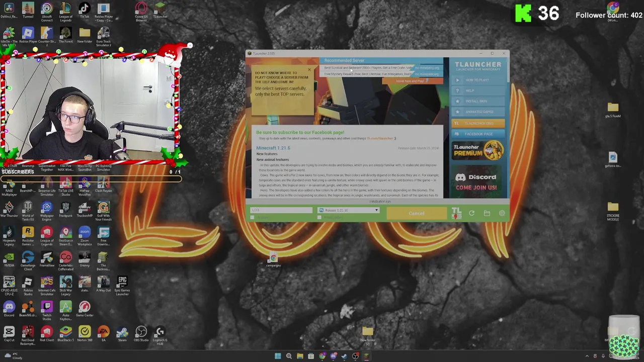Open TikTok desktop icon

click(x=85, y=11)
